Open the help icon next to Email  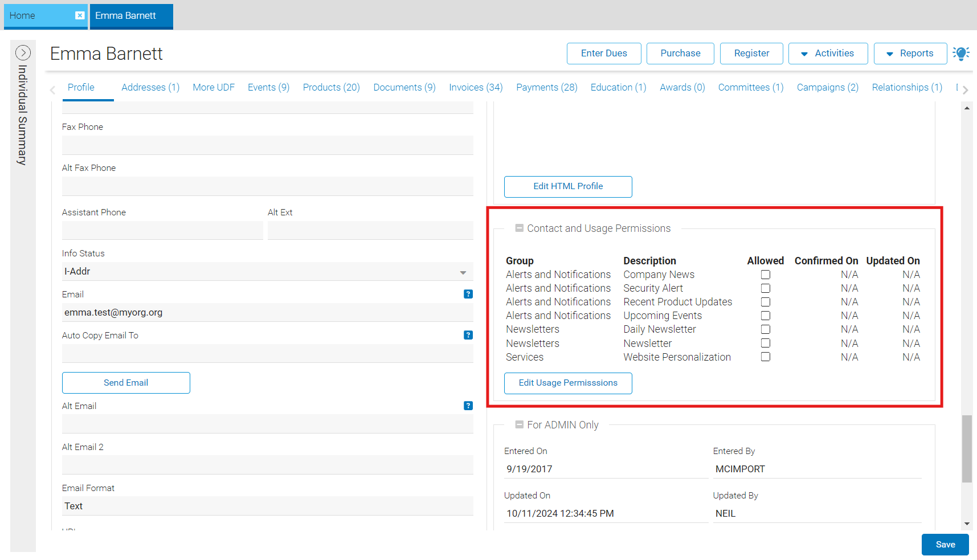[x=468, y=294]
